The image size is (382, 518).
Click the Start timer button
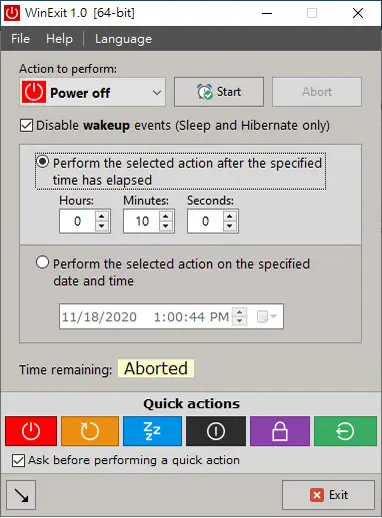click(219, 92)
